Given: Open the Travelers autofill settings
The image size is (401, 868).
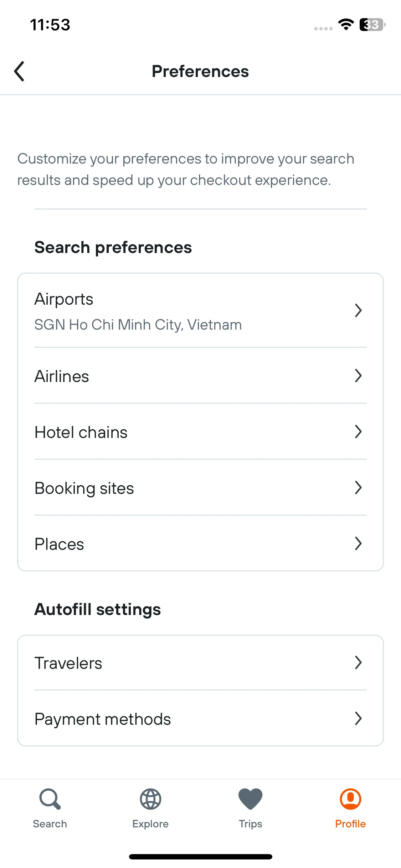Looking at the screenshot, I should click(200, 663).
